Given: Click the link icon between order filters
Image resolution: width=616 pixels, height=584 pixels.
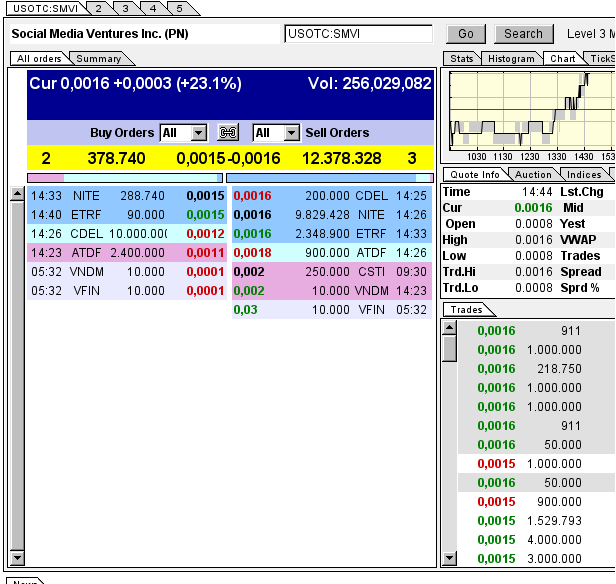Looking at the screenshot, I should click(228, 133).
